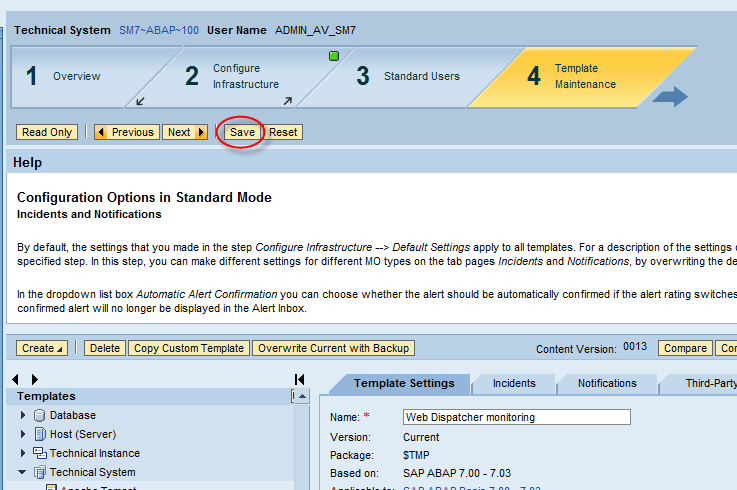
Task: Switch to the Notifications tab
Action: pyautogui.click(x=607, y=383)
